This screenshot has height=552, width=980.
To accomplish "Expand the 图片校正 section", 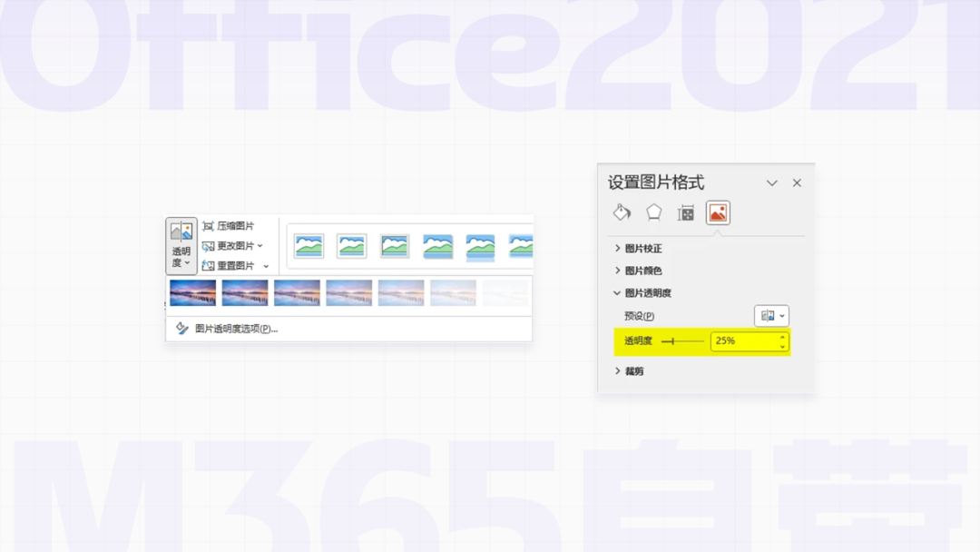I will point(618,249).
